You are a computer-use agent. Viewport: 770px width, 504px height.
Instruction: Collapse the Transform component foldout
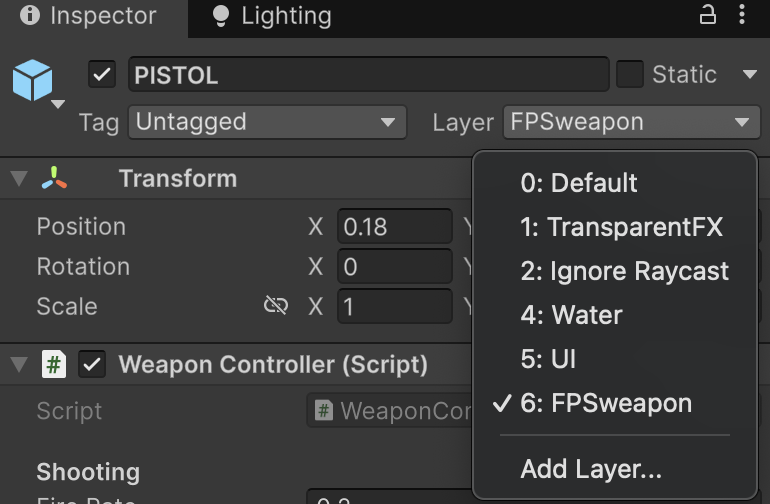[18, 179]
